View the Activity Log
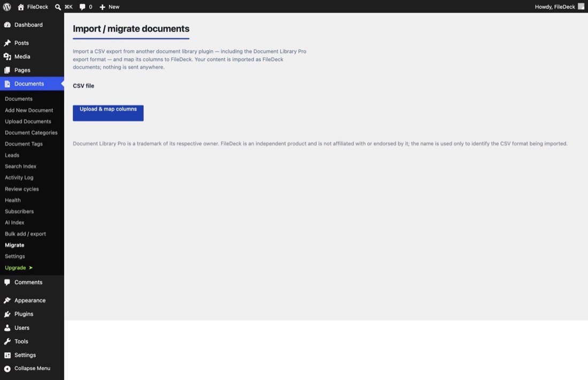Image resolution: width=588 pixels, height=380 pixels. [19, 177]
